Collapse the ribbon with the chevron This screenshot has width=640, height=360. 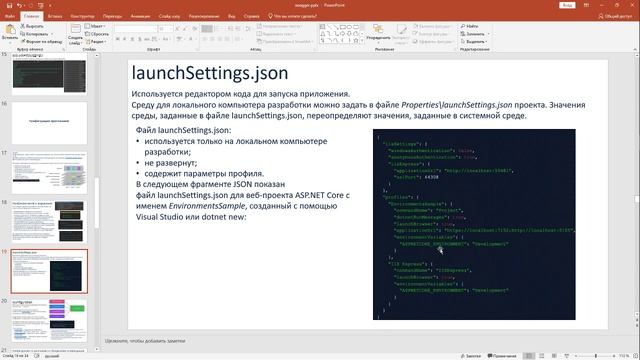pos(635,49)
